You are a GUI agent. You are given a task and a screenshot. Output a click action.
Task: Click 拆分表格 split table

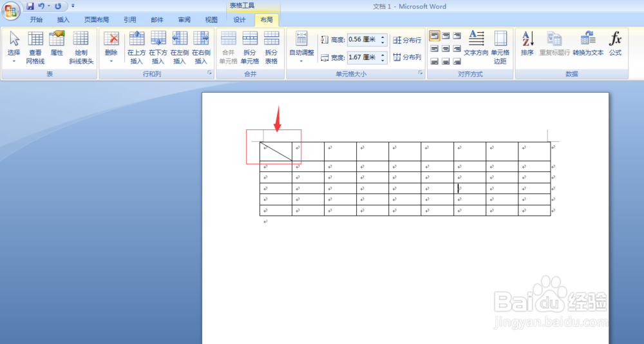(x=271, y=48)
